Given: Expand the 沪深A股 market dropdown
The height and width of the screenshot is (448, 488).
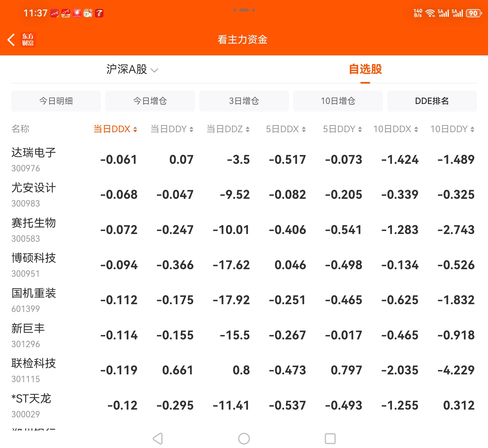Looking at the screenshot, I should [x=132, y=70].
